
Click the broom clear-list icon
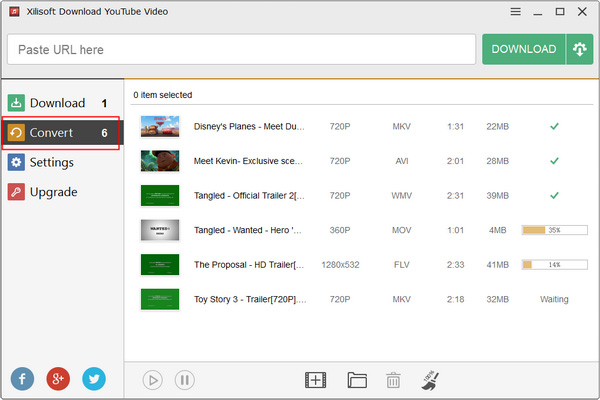pos(430,380)
